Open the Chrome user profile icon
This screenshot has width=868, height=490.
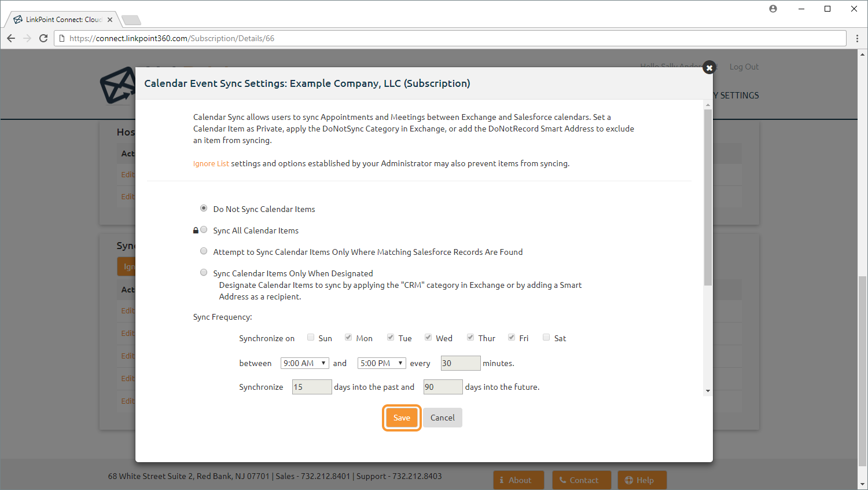pos(773,9)
